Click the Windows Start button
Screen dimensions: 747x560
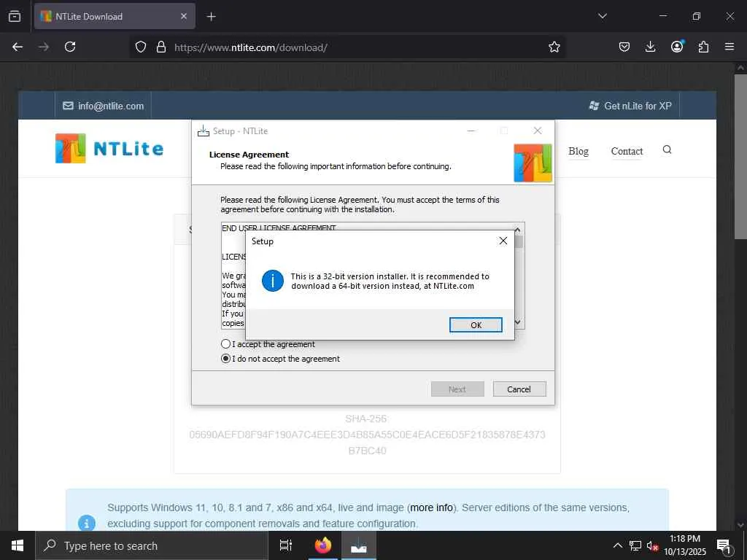18,545
